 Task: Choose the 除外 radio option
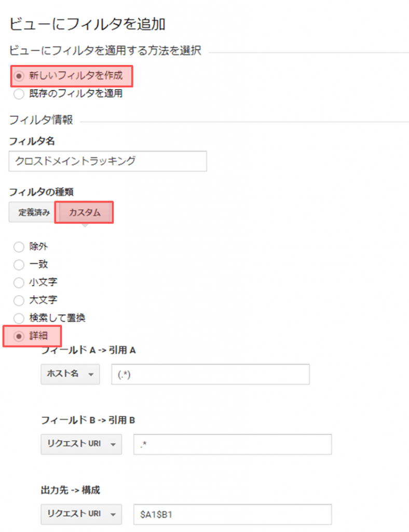coord(19,247)
